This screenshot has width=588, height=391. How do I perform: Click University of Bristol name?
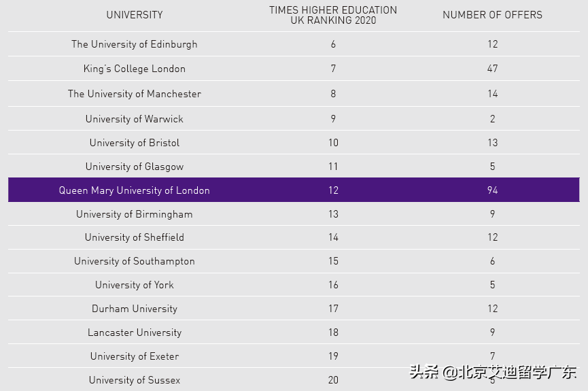coord(135,143)
